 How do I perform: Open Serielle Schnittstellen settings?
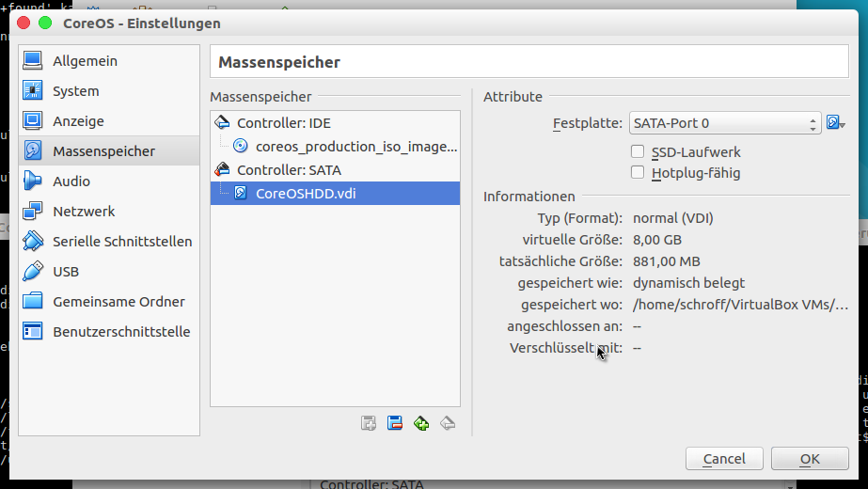pyautogui.click(x=109, y=242)
